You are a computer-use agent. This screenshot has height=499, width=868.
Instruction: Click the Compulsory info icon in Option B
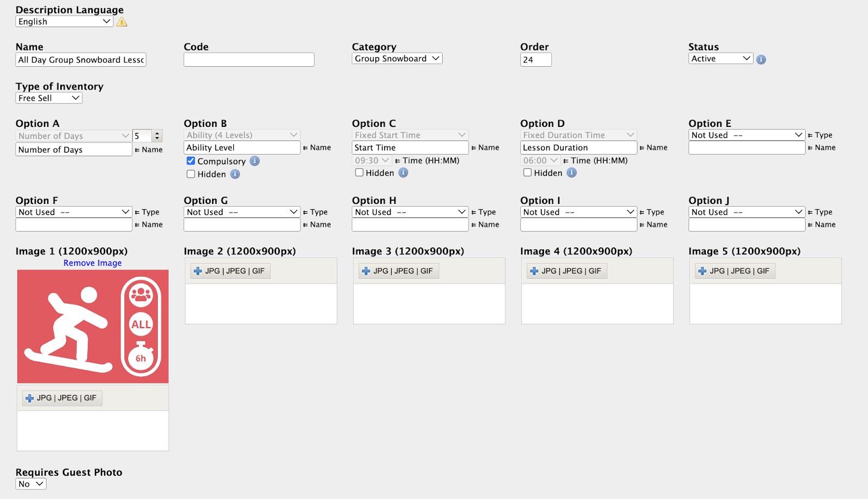pos(254,161)
